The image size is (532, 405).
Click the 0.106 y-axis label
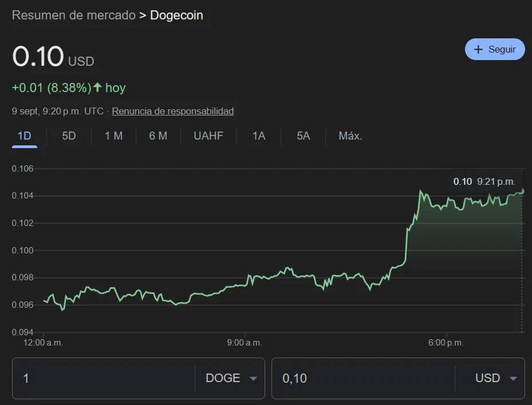point(23,168)
